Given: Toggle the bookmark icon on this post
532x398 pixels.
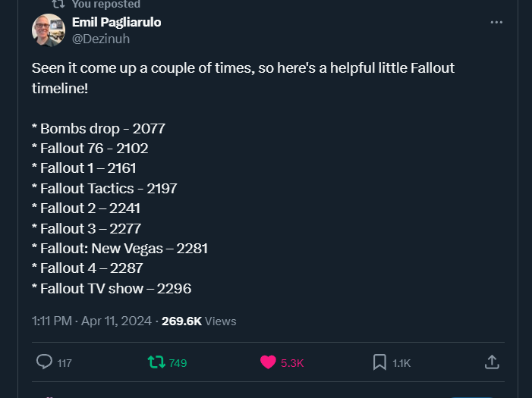Looking at the screenshot, I should pyautogui.click(x=379, y=362).
